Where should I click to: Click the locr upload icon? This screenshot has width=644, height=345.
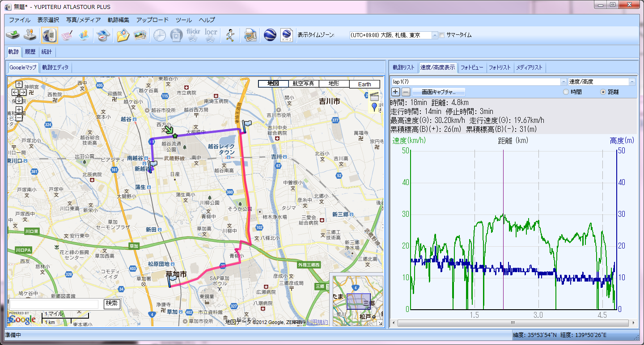click(211, 35)
